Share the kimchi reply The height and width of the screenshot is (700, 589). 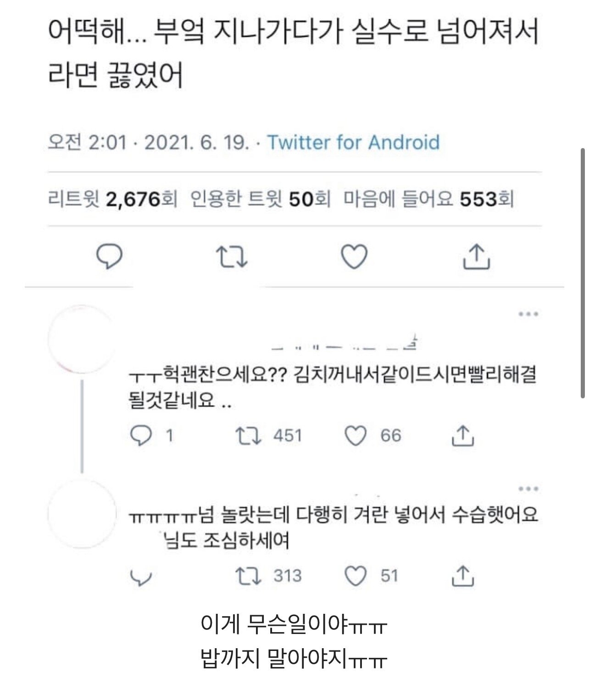pos(463,435)
